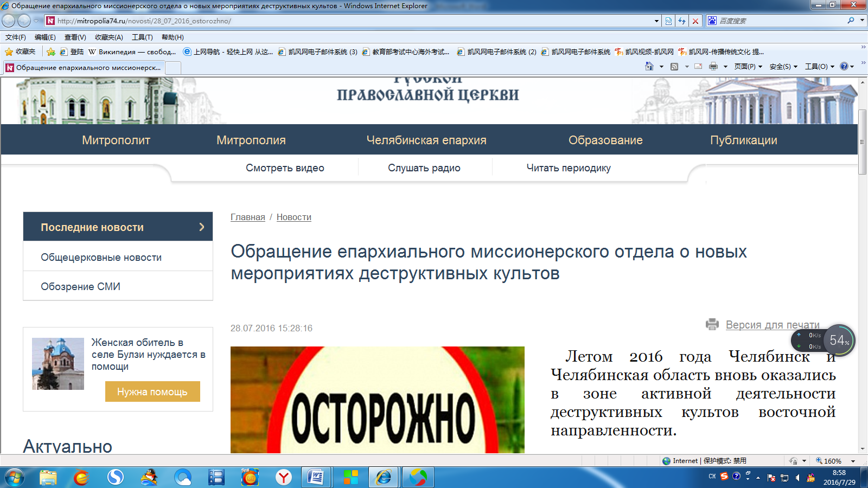Click the magnifier search button
This screenshot has height=488, width=868.
point(851,21)
